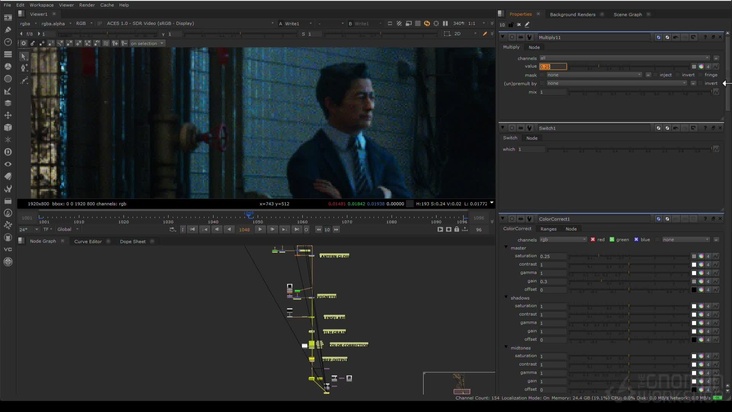Open the Scene Graph tab
732x412 pixels.
628,14
